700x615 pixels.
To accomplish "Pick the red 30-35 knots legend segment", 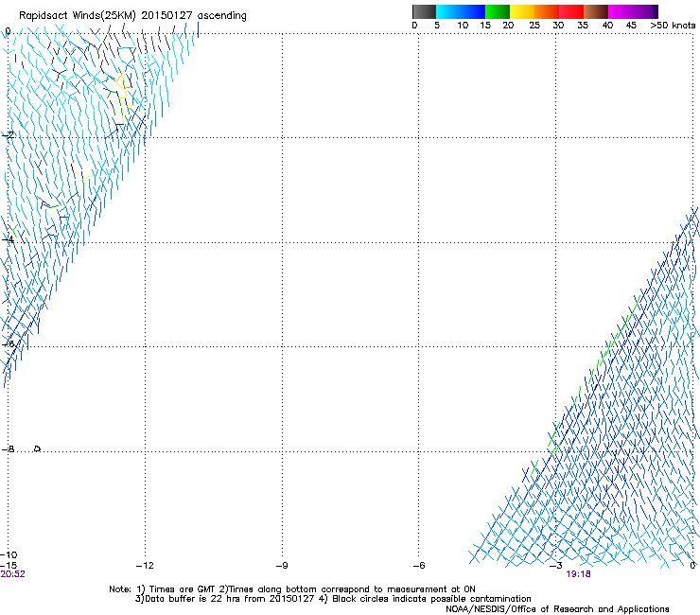I will [571, 11].
